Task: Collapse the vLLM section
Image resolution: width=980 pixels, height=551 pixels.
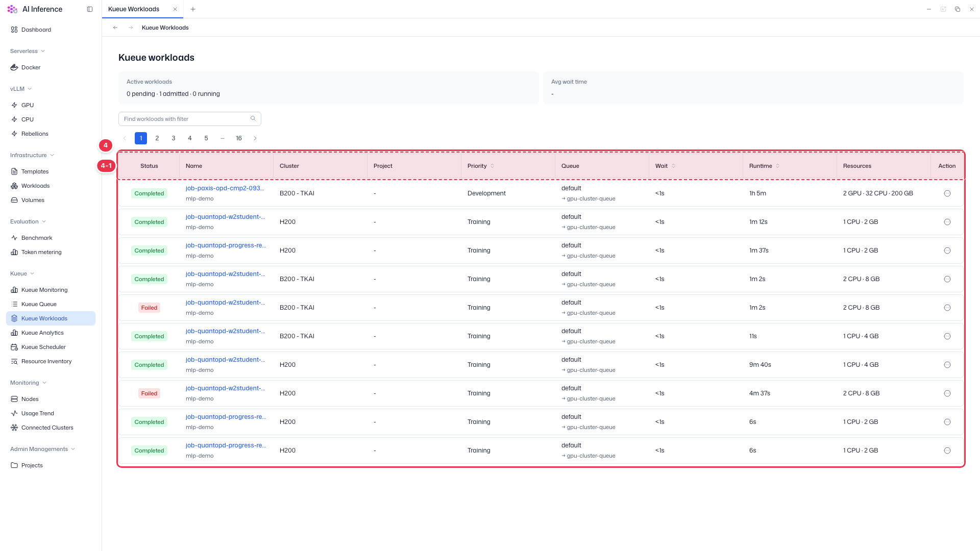Action: point(21,89)
